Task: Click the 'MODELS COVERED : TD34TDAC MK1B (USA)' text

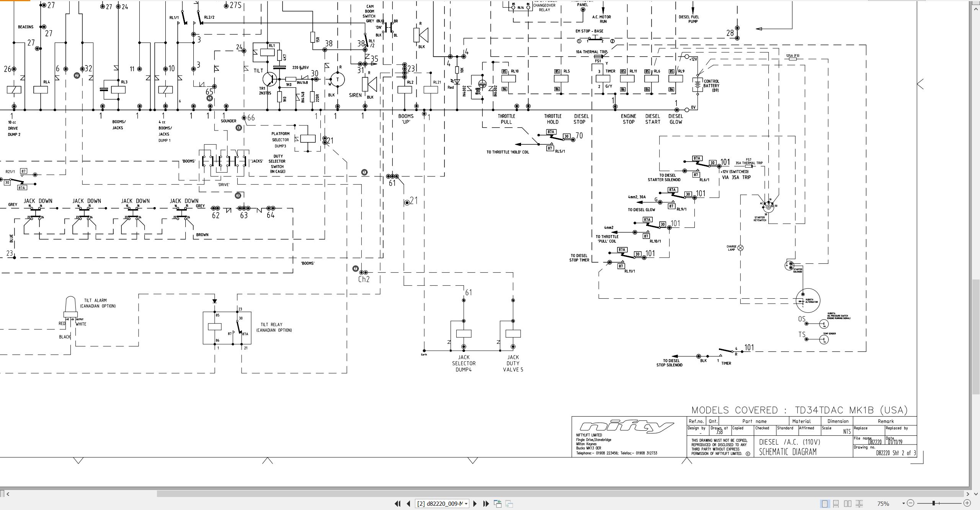Action: 799,410
